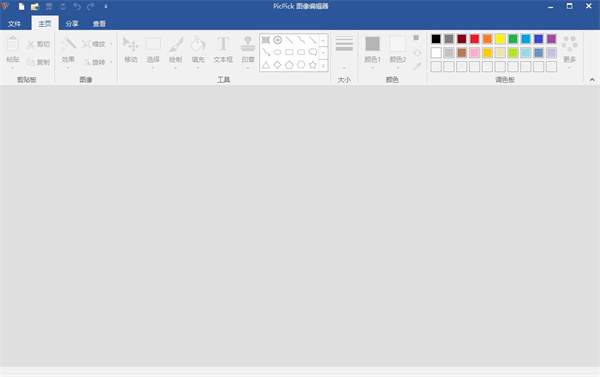This screenshot has height=377, width=600.
Task: Click the new document icon in title bar
Action: pyautogui.click(x=21, y=7)
